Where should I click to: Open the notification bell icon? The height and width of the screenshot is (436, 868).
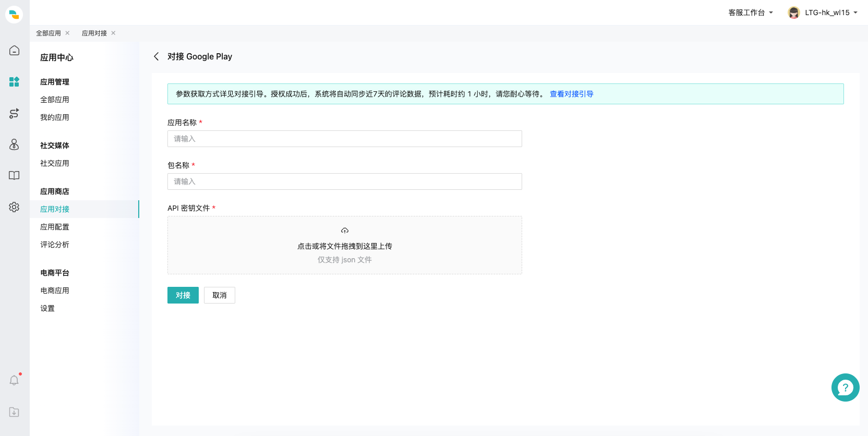click(x=14, y=380)
